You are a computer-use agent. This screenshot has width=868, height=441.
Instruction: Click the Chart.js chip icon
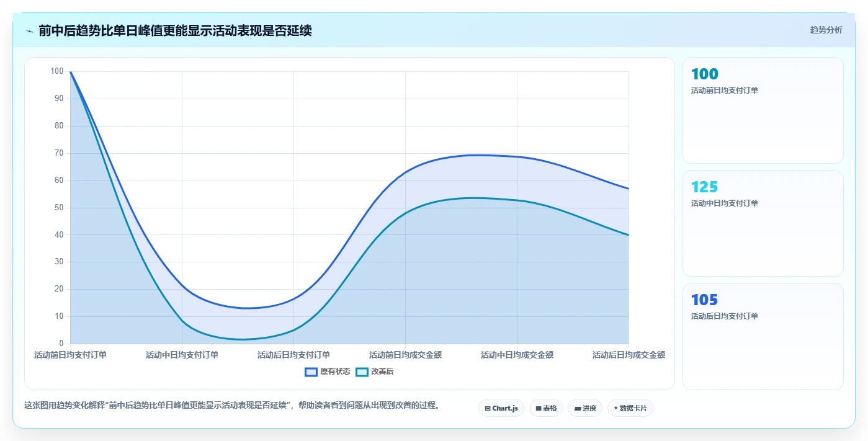(x=488, y=408)
